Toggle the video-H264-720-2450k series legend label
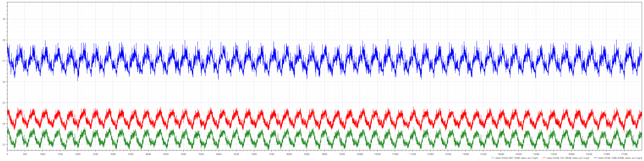 point(567,158)
